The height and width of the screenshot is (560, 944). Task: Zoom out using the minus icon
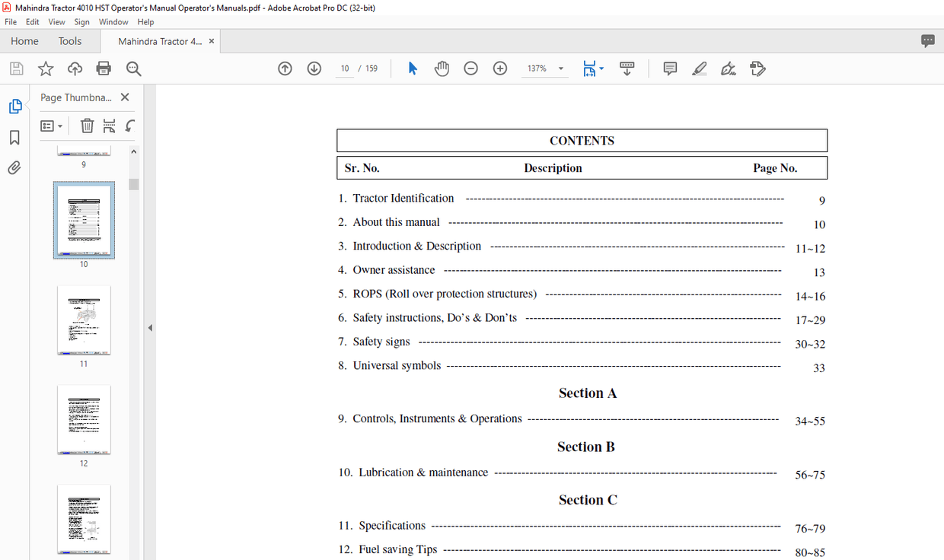click(x=470, y=68)
